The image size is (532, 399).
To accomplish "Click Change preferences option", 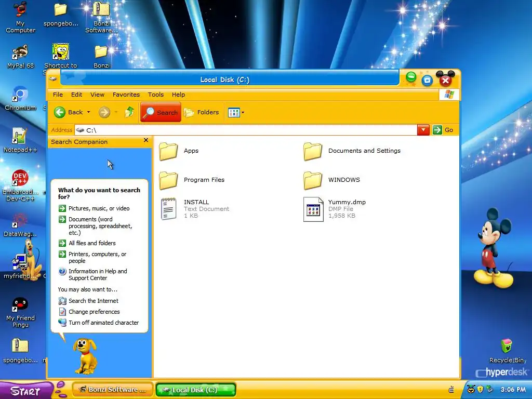I will coord(89,312).
